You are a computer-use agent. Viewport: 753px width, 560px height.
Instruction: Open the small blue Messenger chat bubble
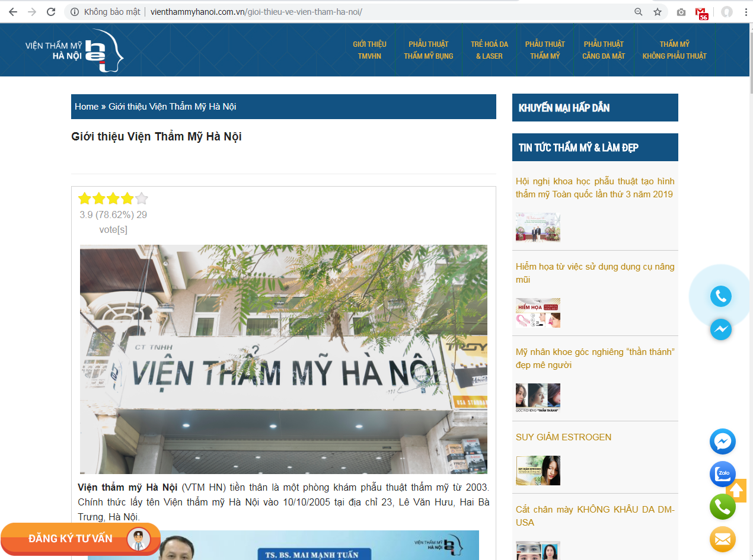pyautogui.click(x=720, y=329)
